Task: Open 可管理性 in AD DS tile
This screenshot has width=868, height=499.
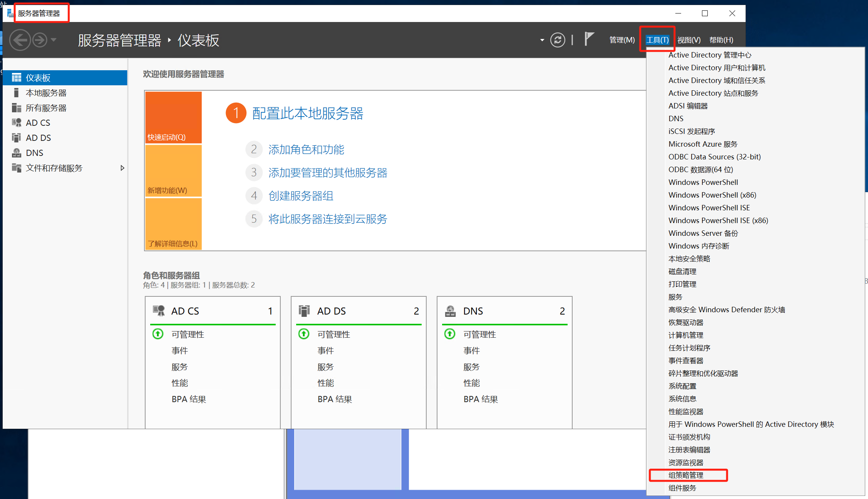Action: click(x=334, y=334)
